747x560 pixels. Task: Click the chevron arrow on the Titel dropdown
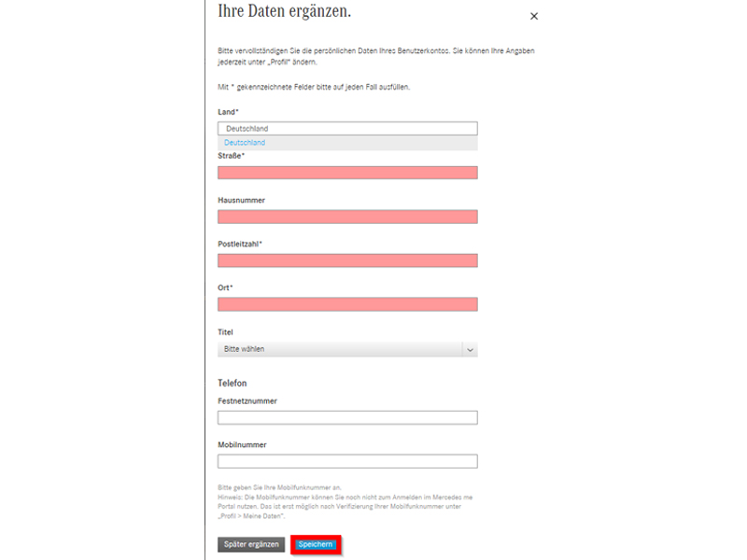470,349
